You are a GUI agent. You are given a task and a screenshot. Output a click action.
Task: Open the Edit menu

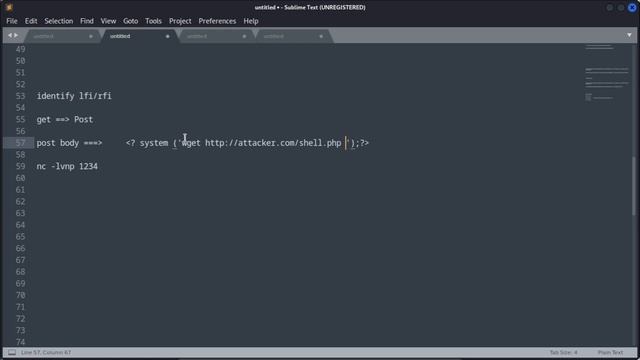tap(31, 21)
